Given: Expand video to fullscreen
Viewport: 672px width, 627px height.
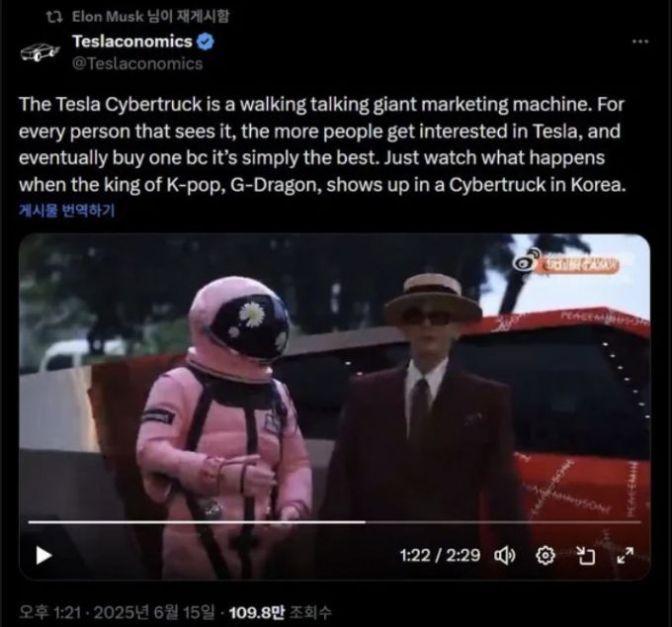Looking at the screenshot, I should click(625, 556).
